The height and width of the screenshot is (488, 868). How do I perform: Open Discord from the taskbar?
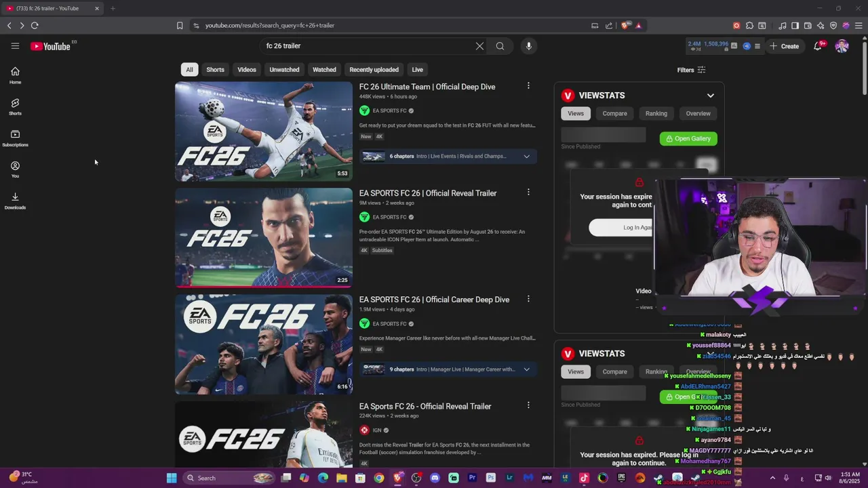(435, 478)
